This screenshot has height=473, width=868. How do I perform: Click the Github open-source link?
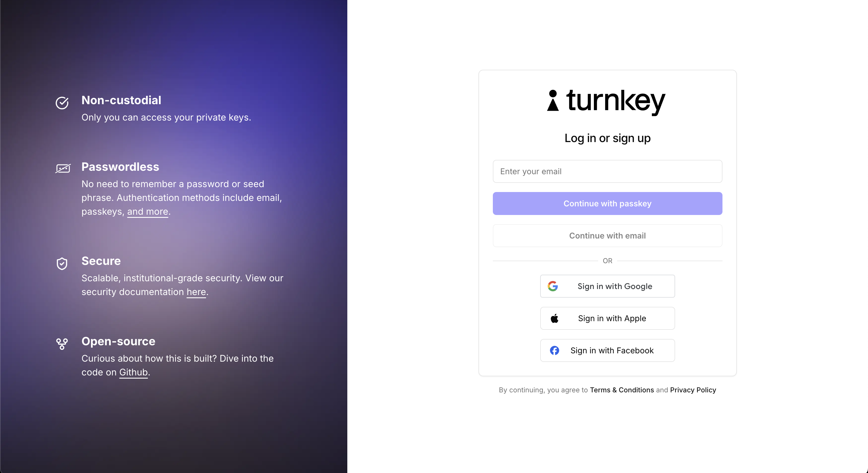(133, 372)
